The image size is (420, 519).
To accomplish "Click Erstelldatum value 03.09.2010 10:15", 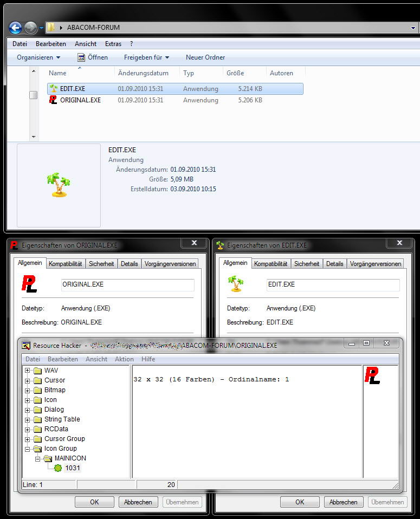I will [x=193, y=189].
